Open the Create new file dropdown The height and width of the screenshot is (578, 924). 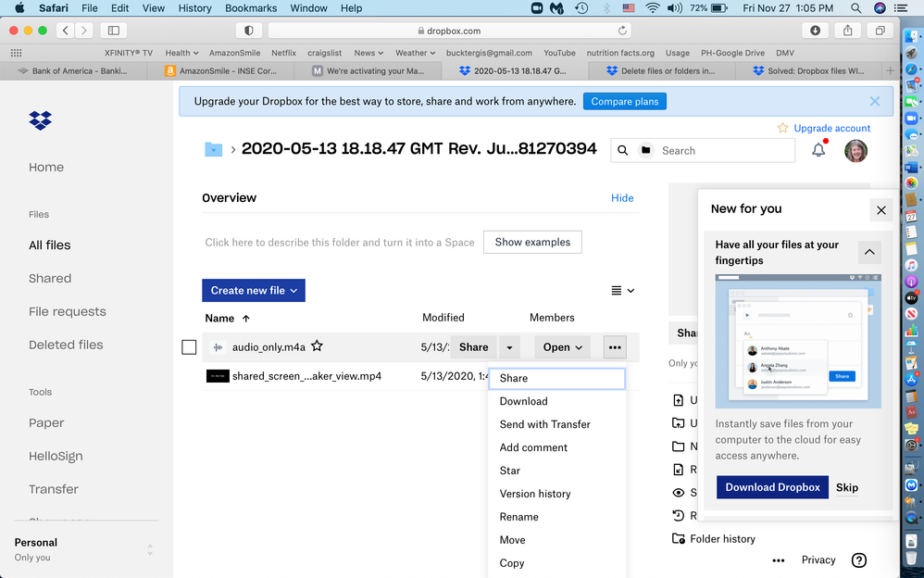pyautogui.click(x=254, y=290)
